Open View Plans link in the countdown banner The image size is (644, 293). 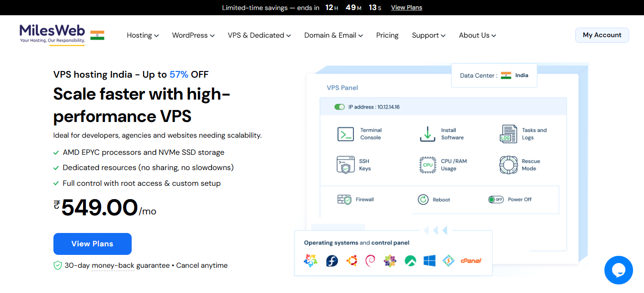coord(406,7)
